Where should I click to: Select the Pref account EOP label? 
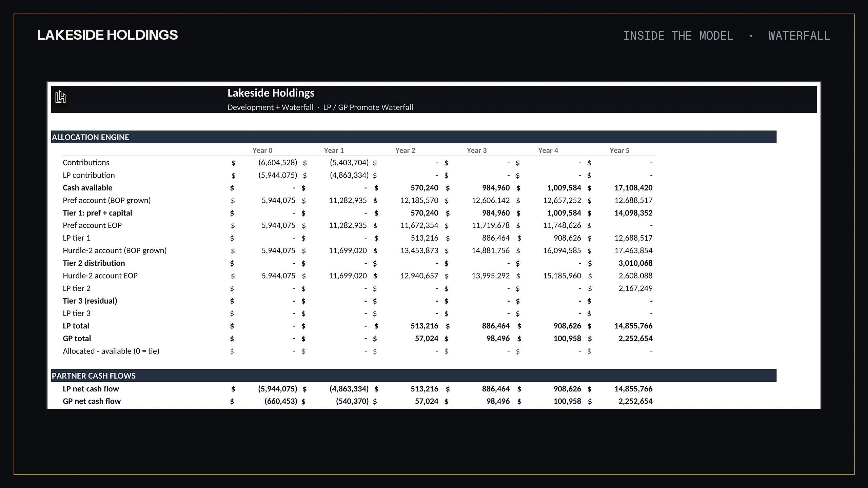tap(92, 225)
